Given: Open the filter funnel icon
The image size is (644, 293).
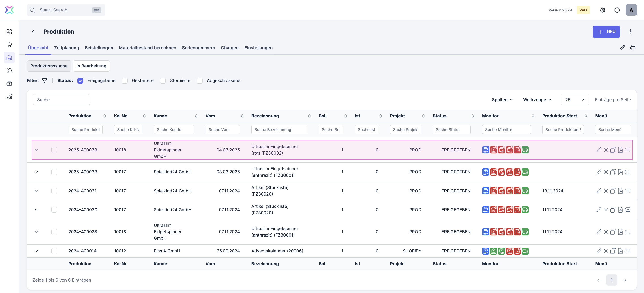Looking at the screenshot, I should coord(45,80).
